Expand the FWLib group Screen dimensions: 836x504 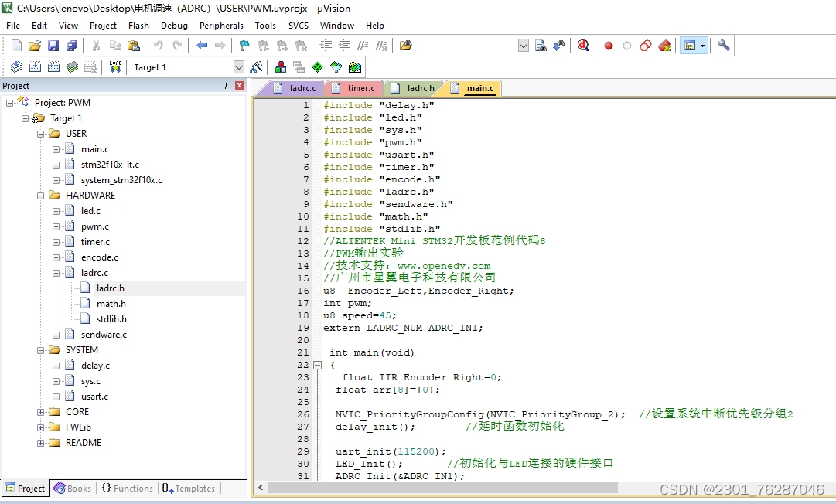[x=40, y=427]
